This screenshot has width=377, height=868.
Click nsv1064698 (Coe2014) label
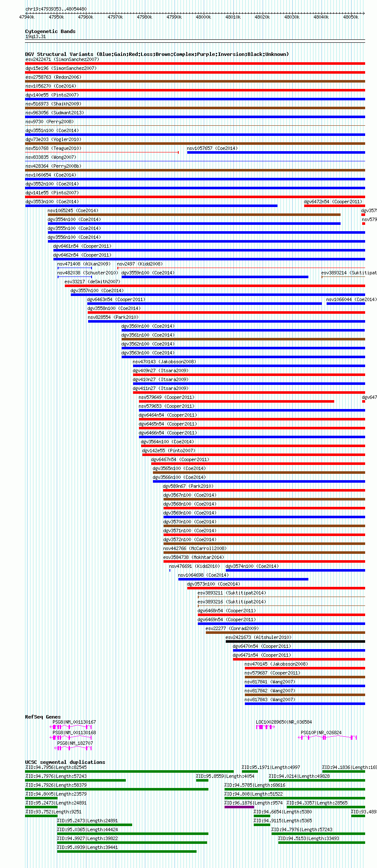(203, 575)
